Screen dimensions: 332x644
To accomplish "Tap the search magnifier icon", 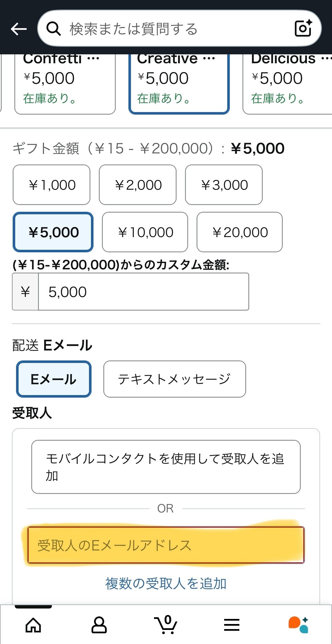I will pos(53,29).
